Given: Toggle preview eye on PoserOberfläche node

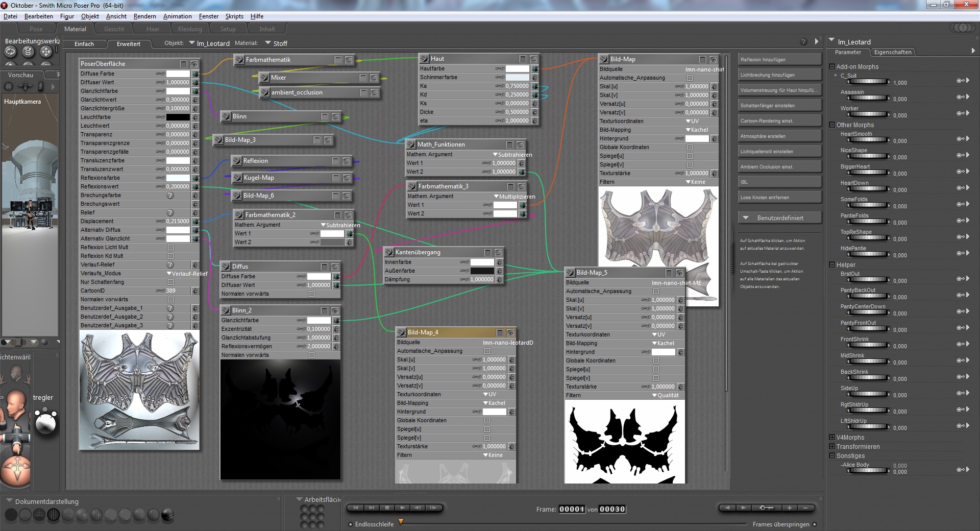Looking at the screenshot, I should tap(194, 64).
